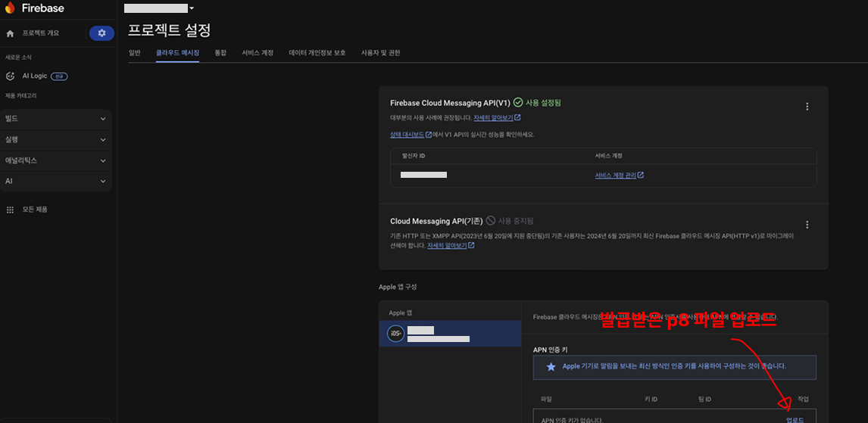The image size is (868, 423).
Task: Click the star icon in APN notice
Action: click(x=551, y=367)
